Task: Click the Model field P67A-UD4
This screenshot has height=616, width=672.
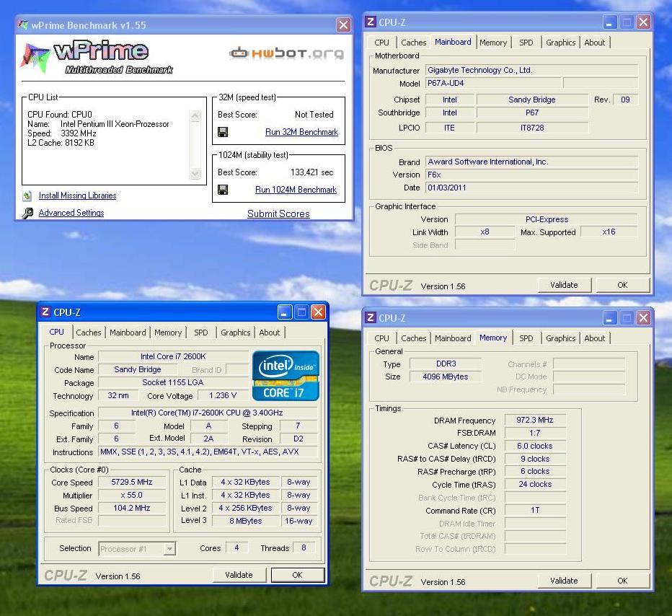Action: coord(493,83)
